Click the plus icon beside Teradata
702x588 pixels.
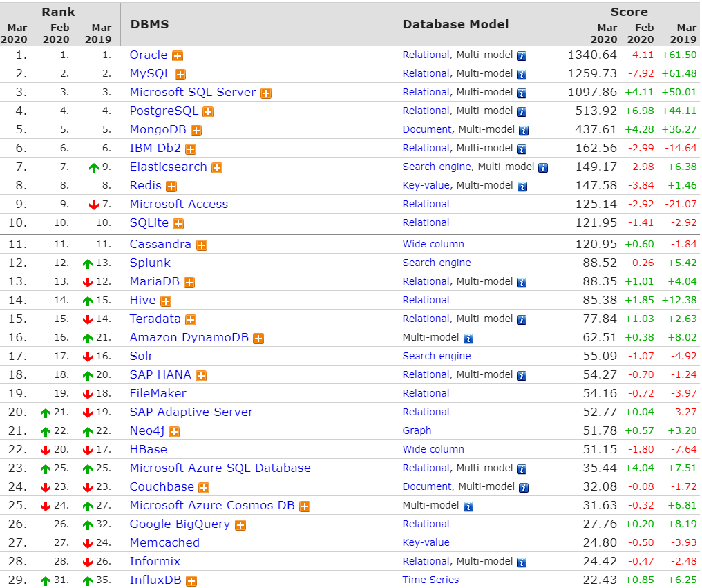coord(191,320)
